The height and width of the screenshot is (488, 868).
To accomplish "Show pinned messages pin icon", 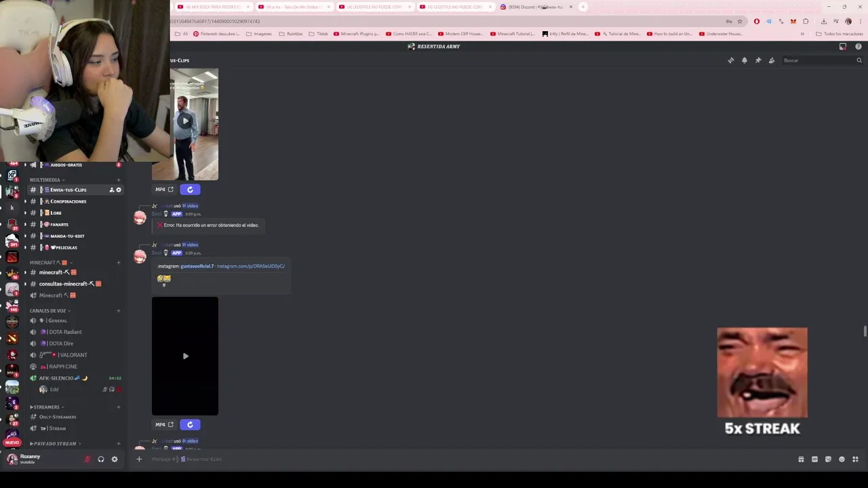I will 758,60.
